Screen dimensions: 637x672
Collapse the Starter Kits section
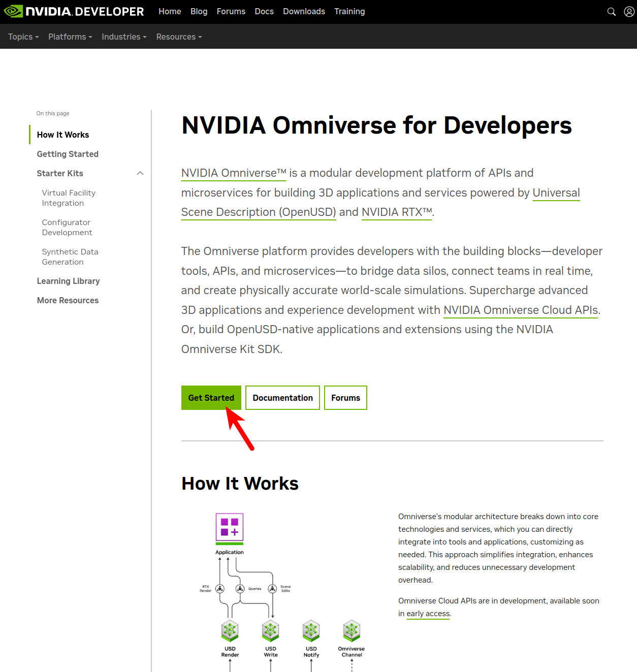[x=140, y=173]
